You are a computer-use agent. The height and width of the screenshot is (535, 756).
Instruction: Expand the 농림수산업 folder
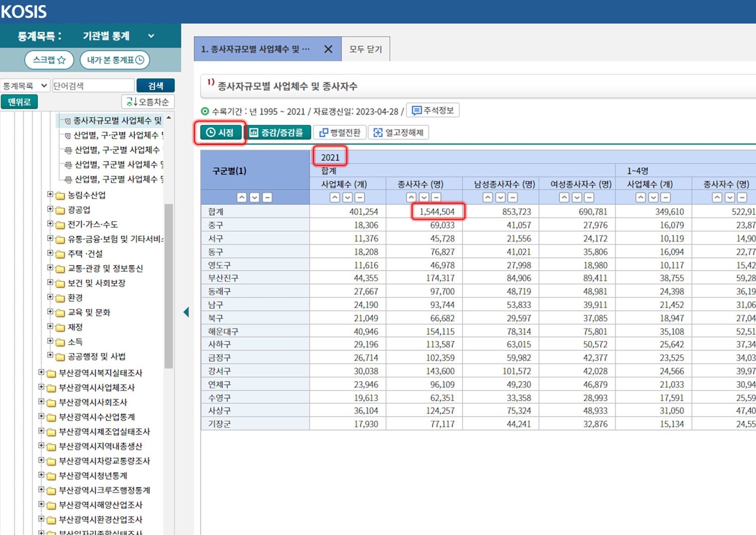[x=50, y=195]
